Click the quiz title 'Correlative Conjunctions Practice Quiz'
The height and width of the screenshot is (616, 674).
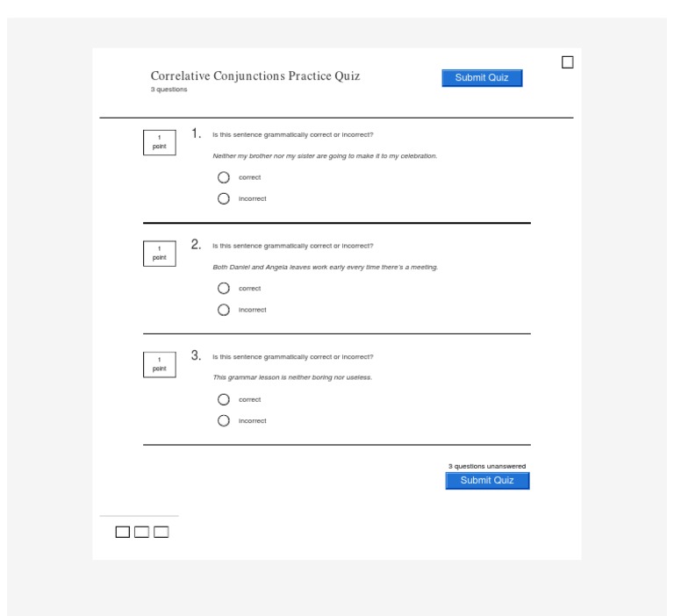click(255, 76)
